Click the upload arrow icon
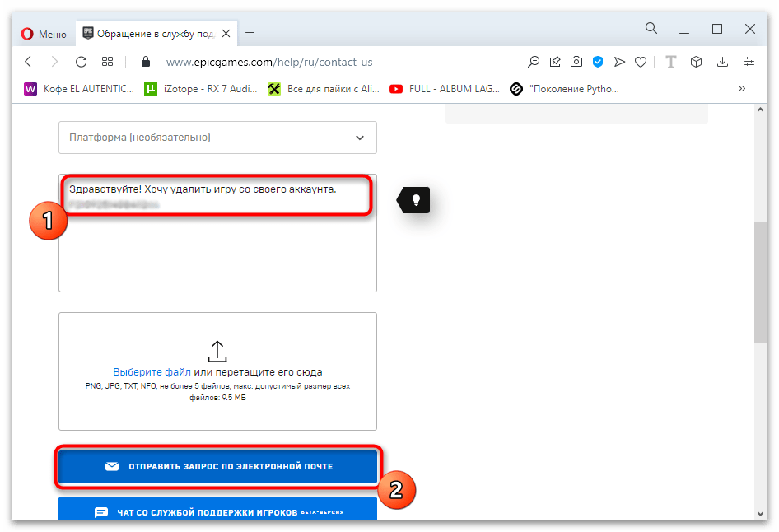Screen dimensions: 779x532 pos(217,351)
